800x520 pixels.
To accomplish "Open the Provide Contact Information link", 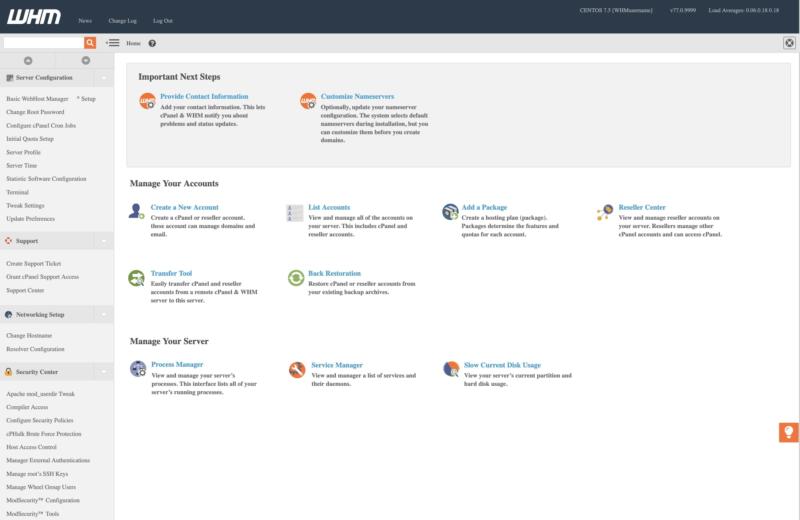I will pos(203,97).
